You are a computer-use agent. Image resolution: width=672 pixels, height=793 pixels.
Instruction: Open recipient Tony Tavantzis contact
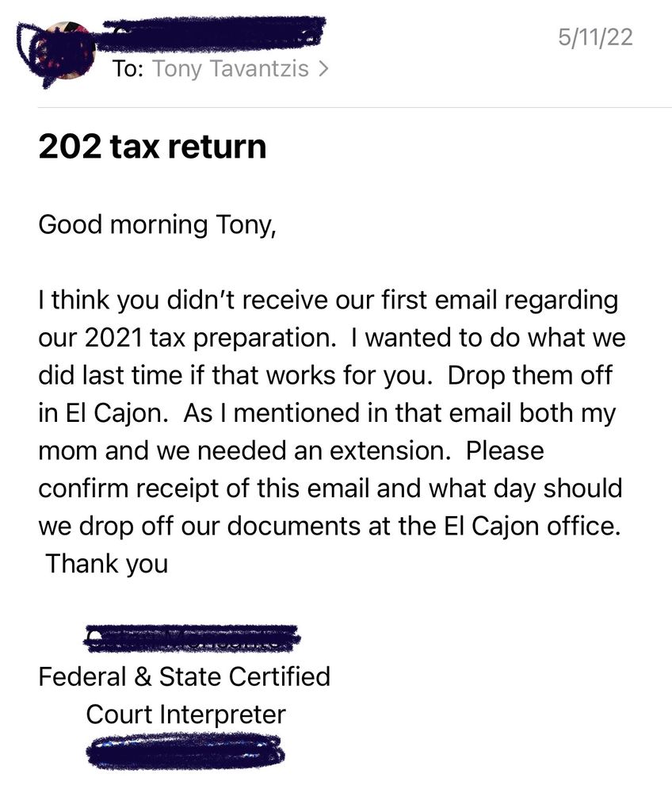click(x=230, y=70)
